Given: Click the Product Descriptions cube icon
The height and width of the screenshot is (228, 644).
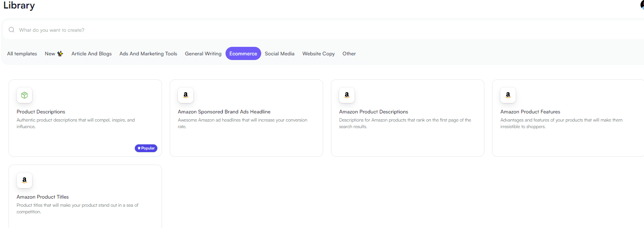Looking at the screenshot, I should click(x=24, y=95).
